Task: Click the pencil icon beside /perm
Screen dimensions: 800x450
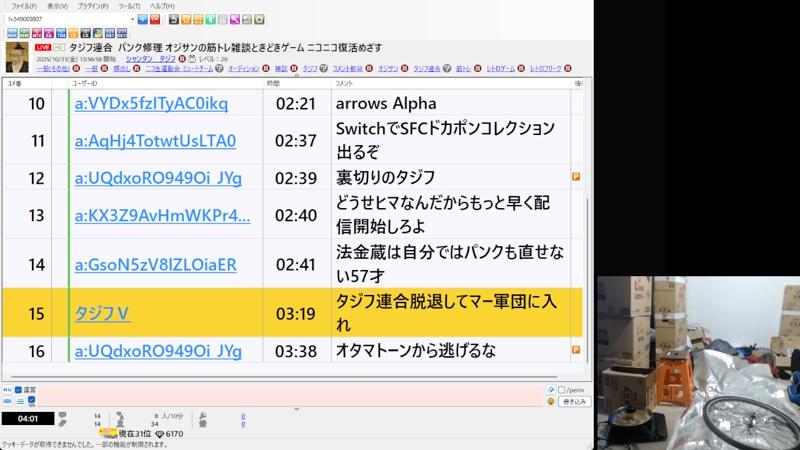Action: click(x=551, y=390)
